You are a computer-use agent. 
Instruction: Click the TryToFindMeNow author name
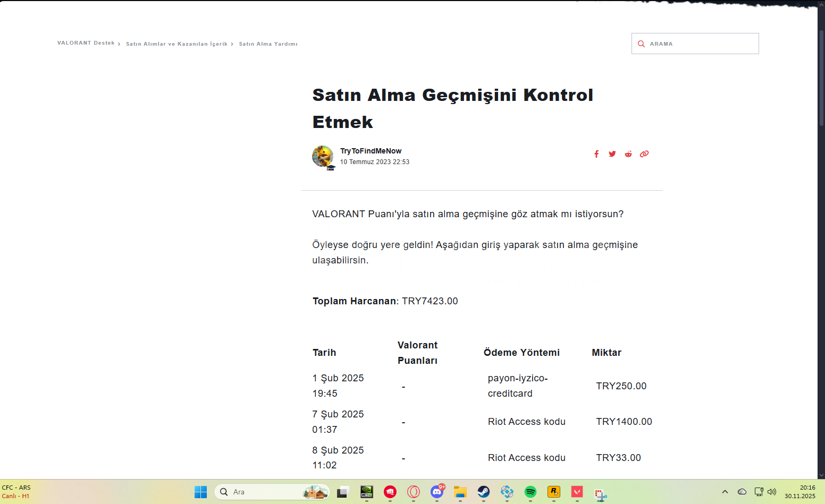pyautogui.click(x=371, y=151)
